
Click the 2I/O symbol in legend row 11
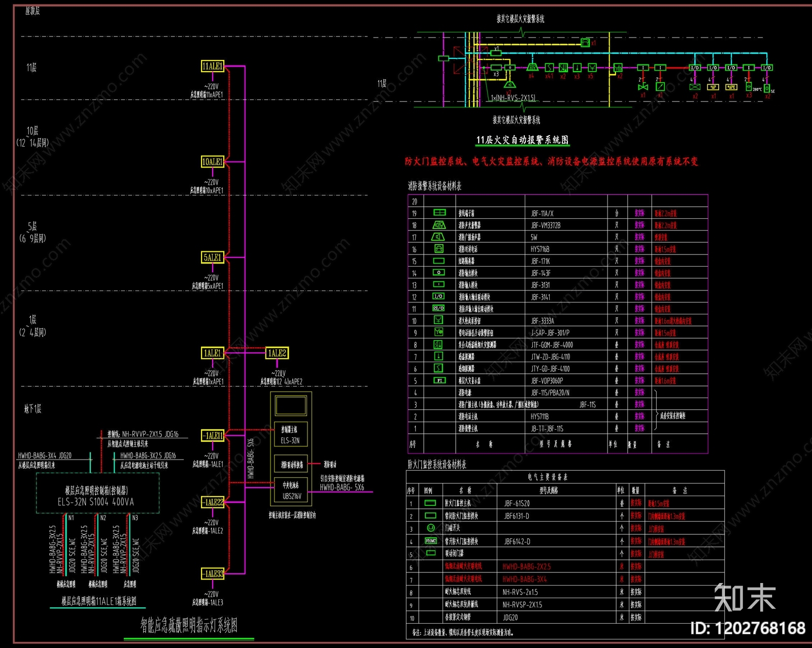click(x=439, y=308)
